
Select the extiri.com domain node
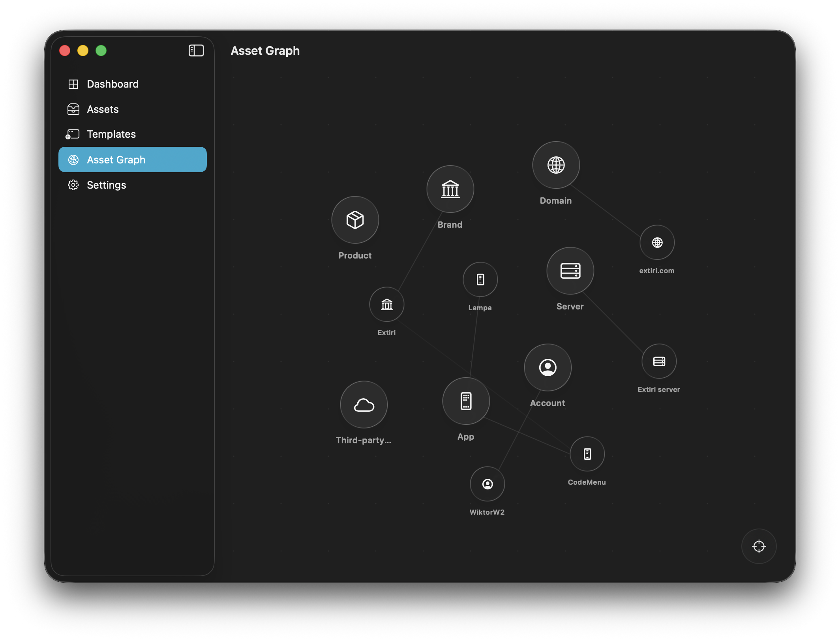coord(657,242)
